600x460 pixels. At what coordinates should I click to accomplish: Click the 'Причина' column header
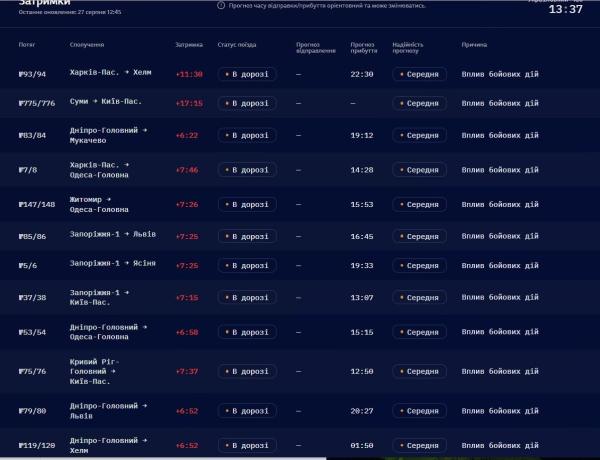pos(474,45)
